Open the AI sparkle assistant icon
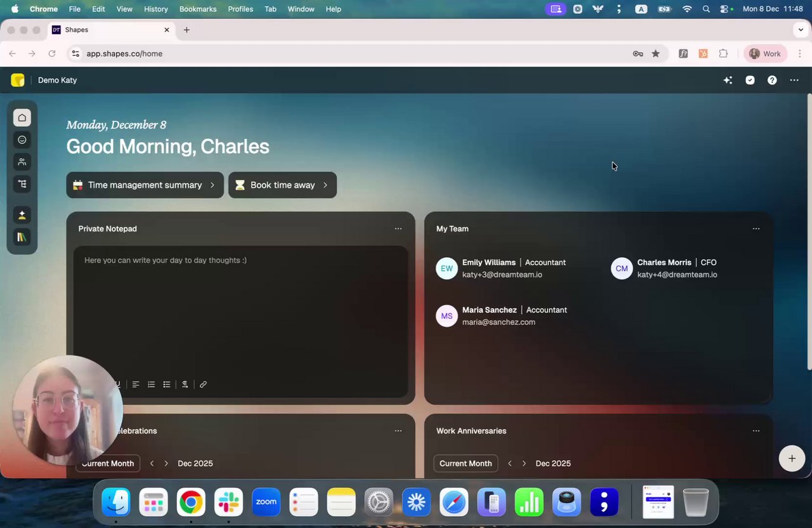This screenshot has width=812, height=528. click(x=728, y=80)
